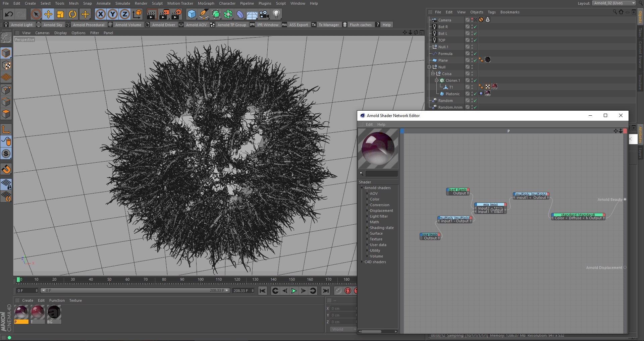Toggle the X-axis lock icon
Screen dimensions: 644x341
pos(100,14)
